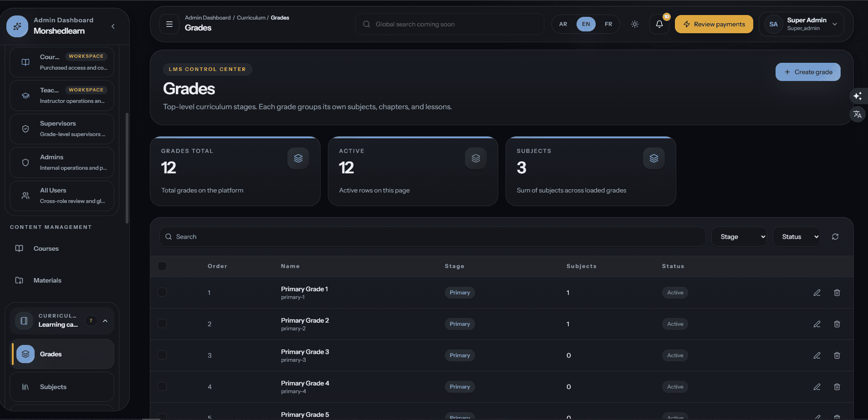Open the Stage filter dropdown
The width and height of the screenshot is (868, 420).
(740, 237)
